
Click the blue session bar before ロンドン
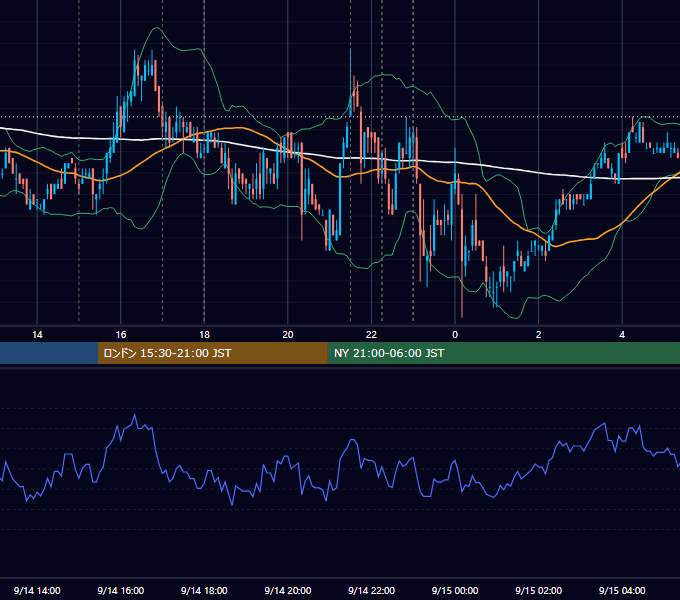(x=49, y=353)
